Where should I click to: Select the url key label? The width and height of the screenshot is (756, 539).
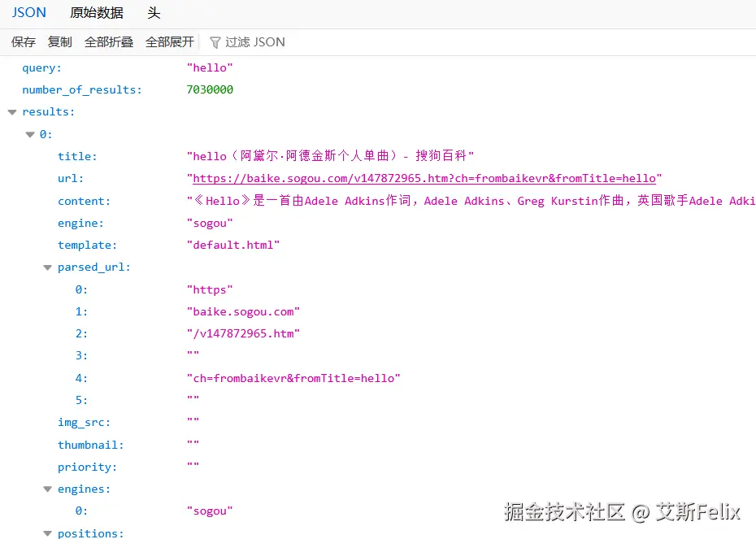[x=71, y=178]
